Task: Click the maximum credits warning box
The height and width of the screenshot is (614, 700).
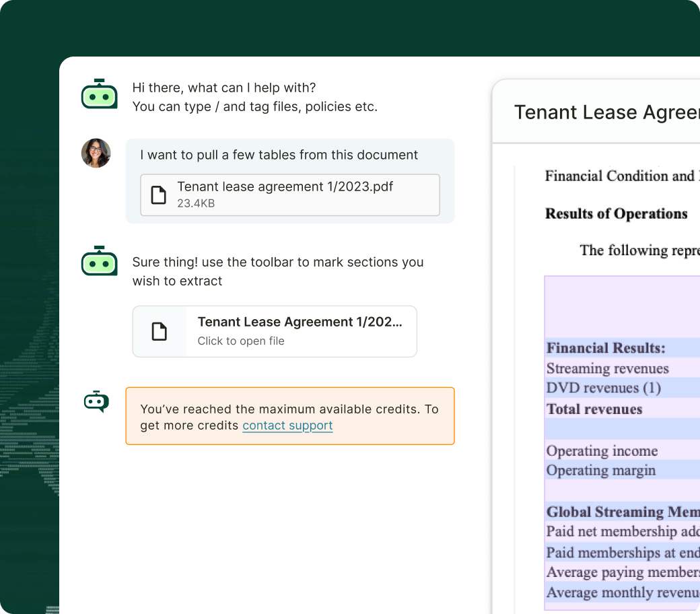Action: coord(289,416)
